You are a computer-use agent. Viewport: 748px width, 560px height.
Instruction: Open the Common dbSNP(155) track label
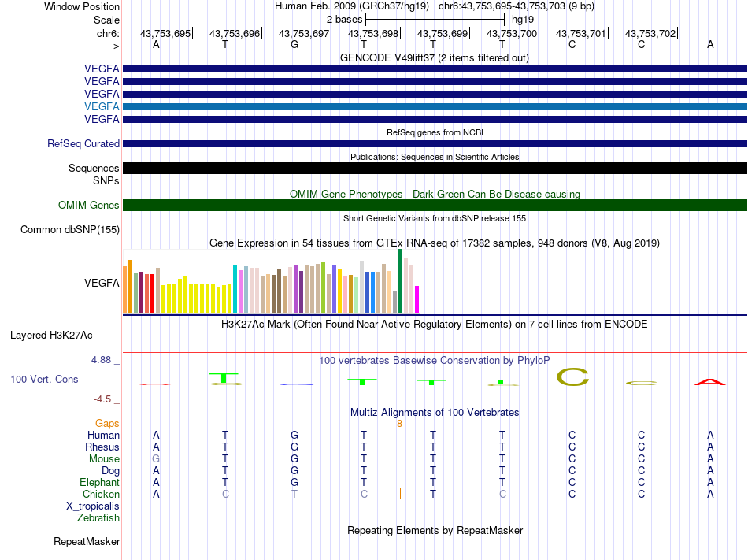pyautogui.click(x=70, y=229)
